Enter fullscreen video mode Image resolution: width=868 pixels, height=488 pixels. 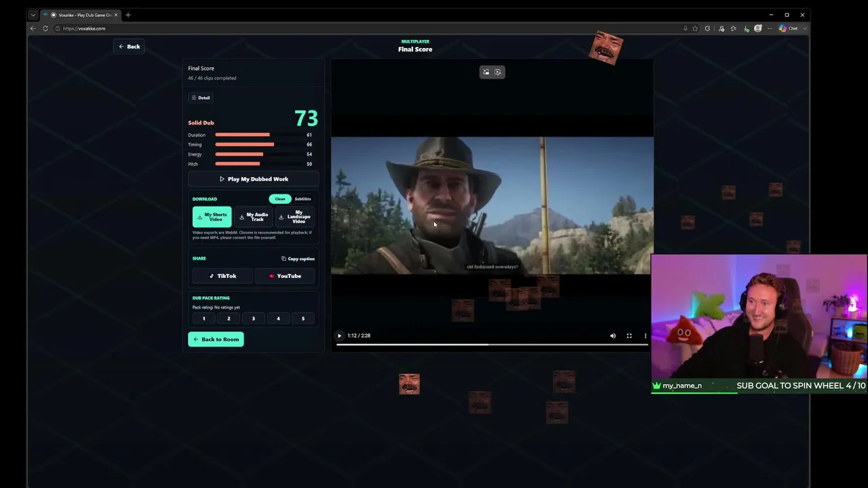pyautogui.click(x=629, y=335)
